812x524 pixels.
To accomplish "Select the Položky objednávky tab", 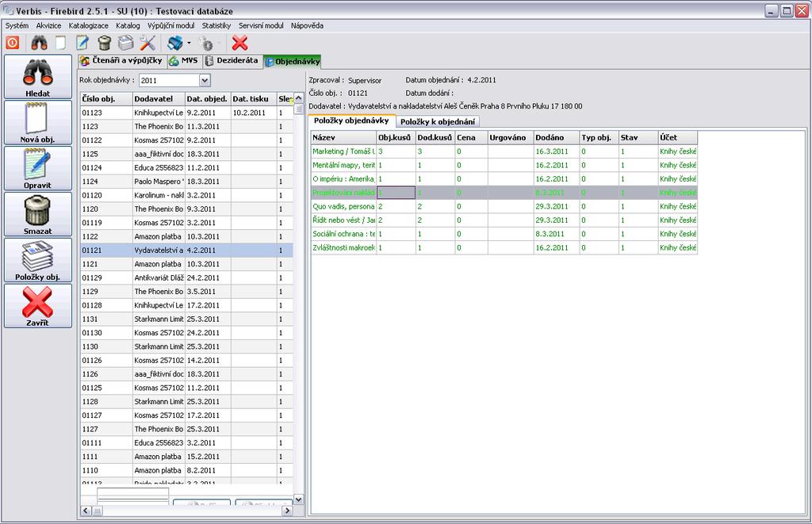I will (x=351, y=120).
